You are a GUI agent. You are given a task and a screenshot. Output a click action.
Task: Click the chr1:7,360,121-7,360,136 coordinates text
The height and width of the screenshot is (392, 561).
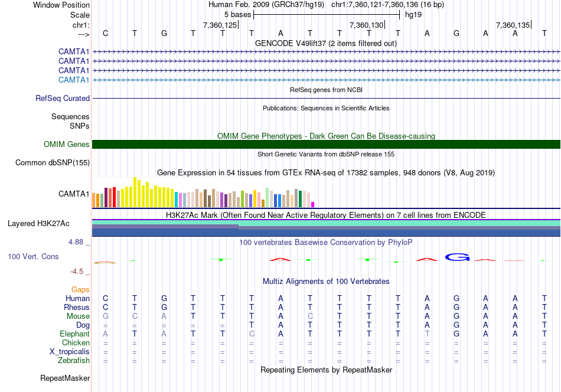click(x=387, y=5)
